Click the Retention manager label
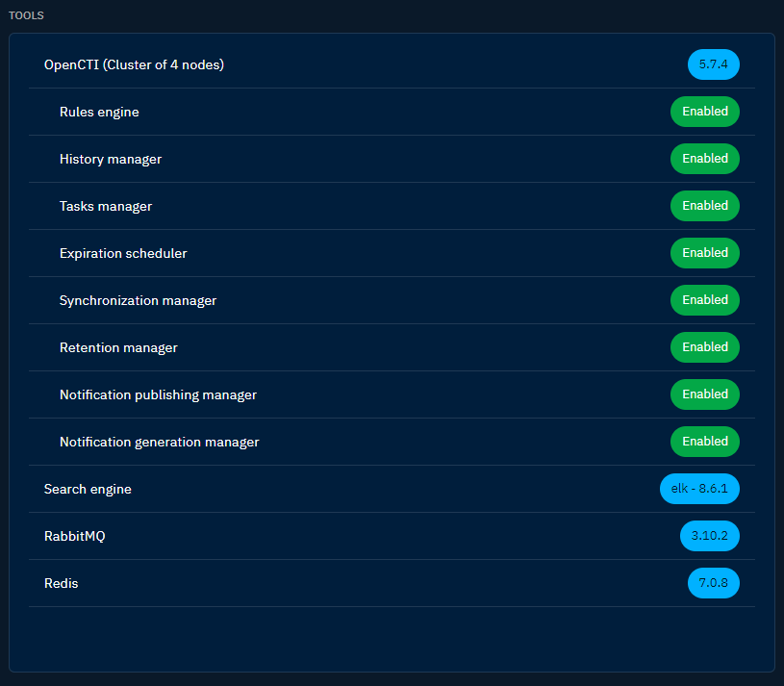The image size is (784, 686). (118, 347)
